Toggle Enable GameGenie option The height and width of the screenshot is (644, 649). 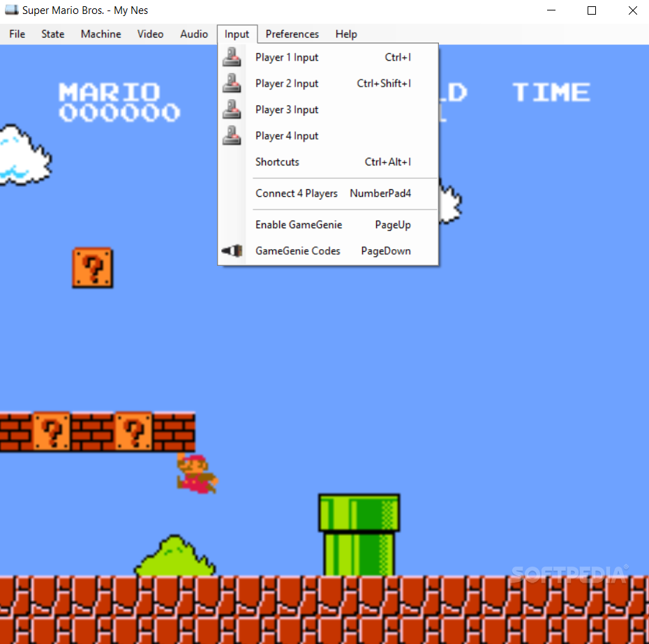pyautogui.click(x=328, y=225)
